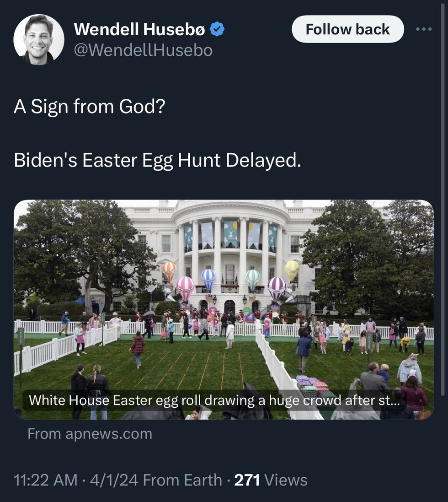Click the 11:22 AM timestamp
The height and width of the screenshot is (502, 448).
(46, 480)
